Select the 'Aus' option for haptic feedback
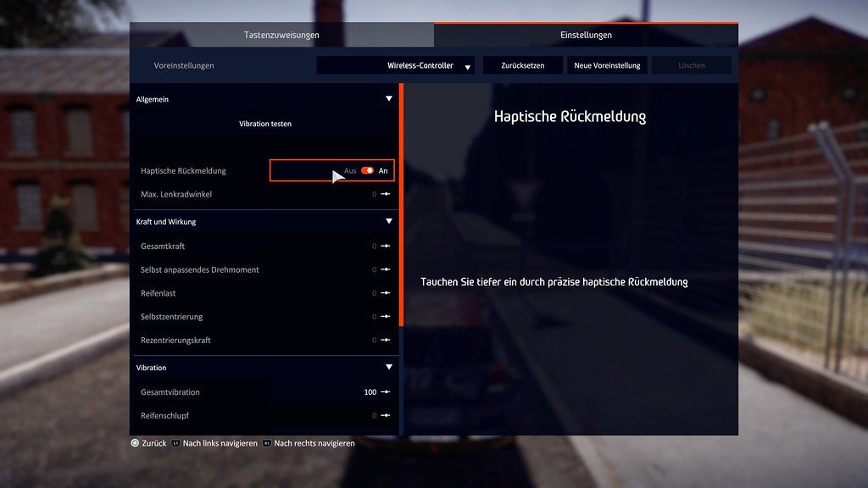 350,171
